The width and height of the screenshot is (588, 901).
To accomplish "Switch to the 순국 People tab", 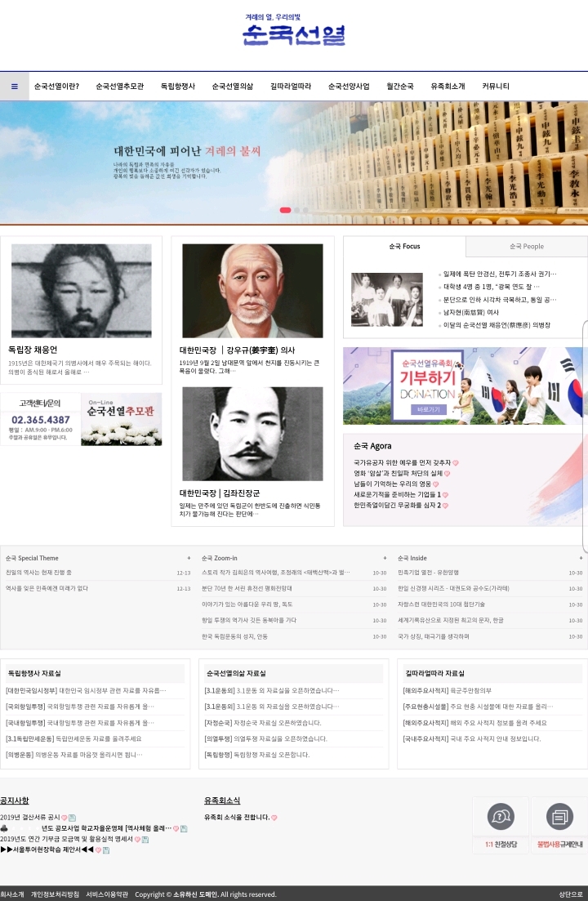I will click(x=527, y=247).
